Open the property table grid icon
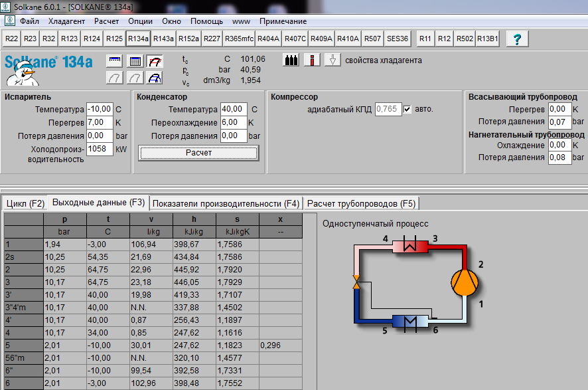 [x=135, y=60]
